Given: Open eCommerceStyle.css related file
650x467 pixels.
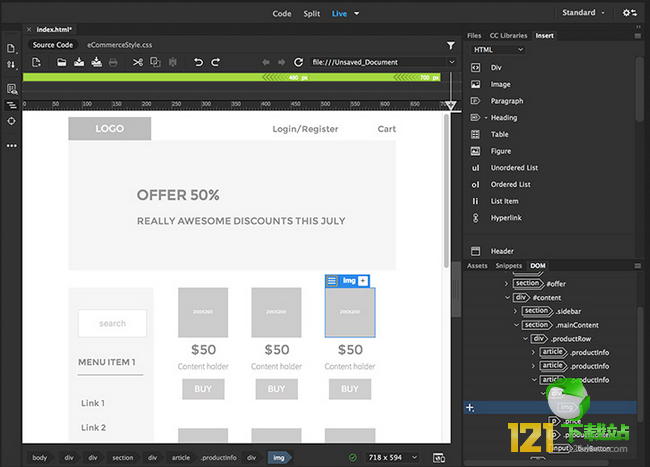Looking at the screenshot, I should pyautogui.click(x=119, y=45).
